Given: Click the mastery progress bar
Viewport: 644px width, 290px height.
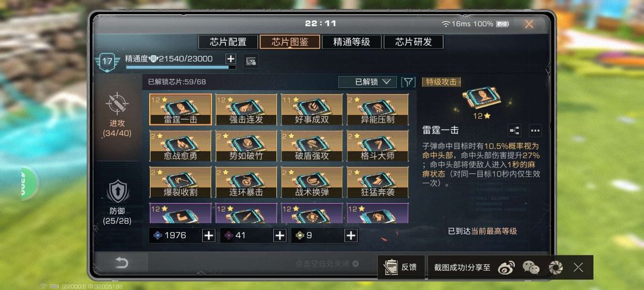Looking at the screenshot, I should coord(181,67).
